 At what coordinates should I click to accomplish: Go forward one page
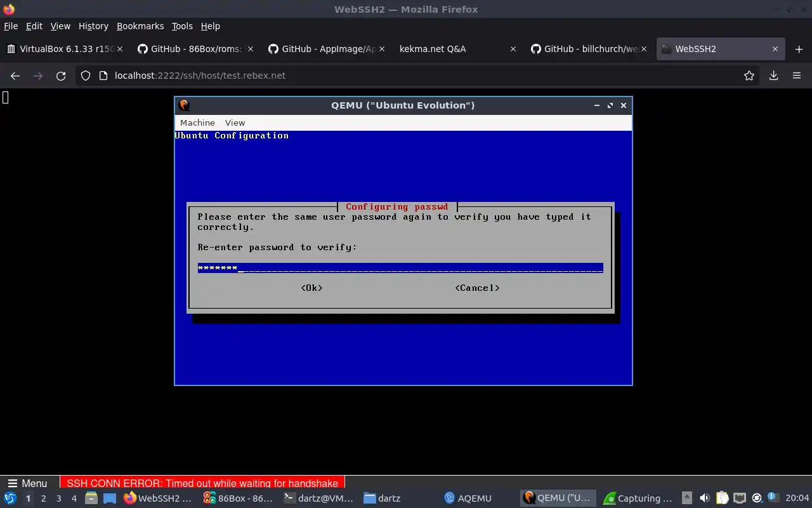click(x=38, y=76)
